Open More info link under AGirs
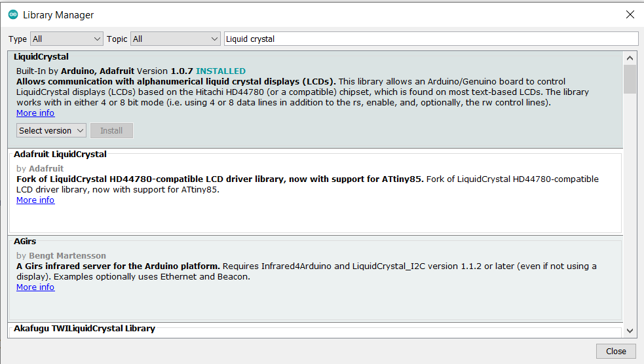This screenshot has width=644, height=364. point(35,287)
